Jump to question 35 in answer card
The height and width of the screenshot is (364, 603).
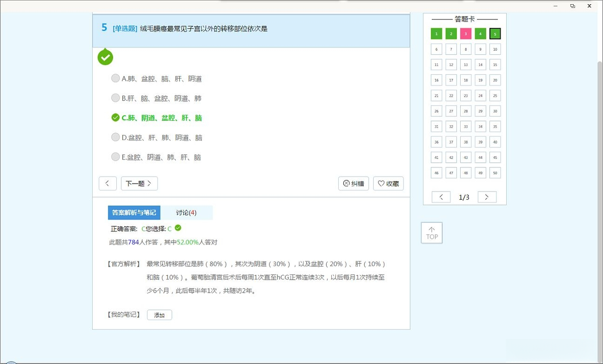pyautogui.click(x=495, y=126)
